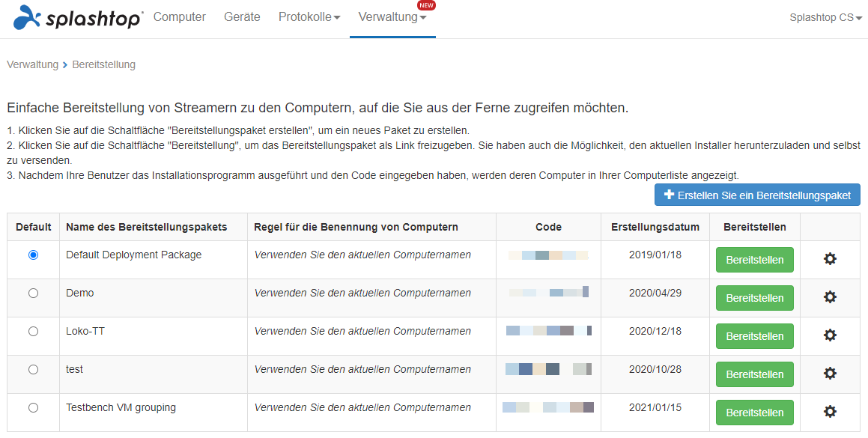The height and width of the screenshot is (438, 868).
Task: Go to the Computer tab
Action: [179, 17]
